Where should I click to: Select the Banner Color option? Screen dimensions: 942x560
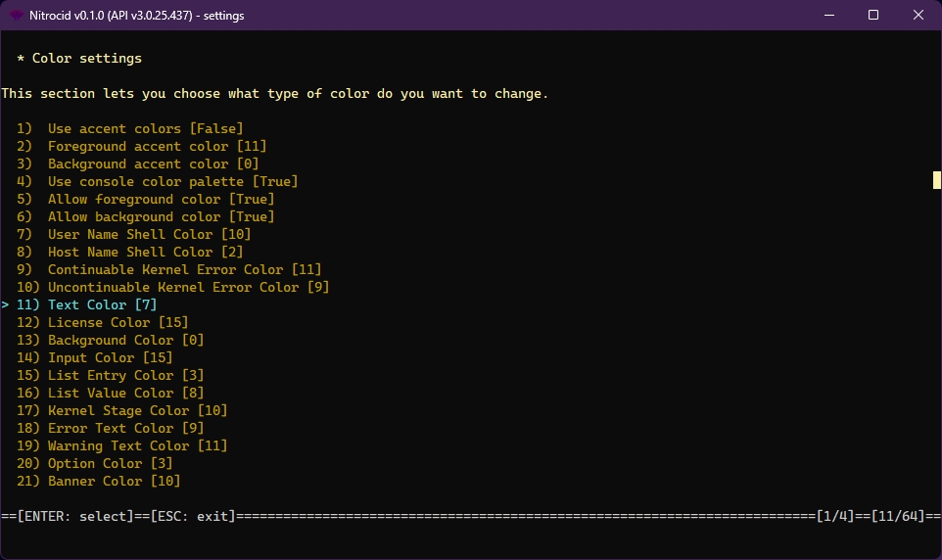tap(114, 481)
